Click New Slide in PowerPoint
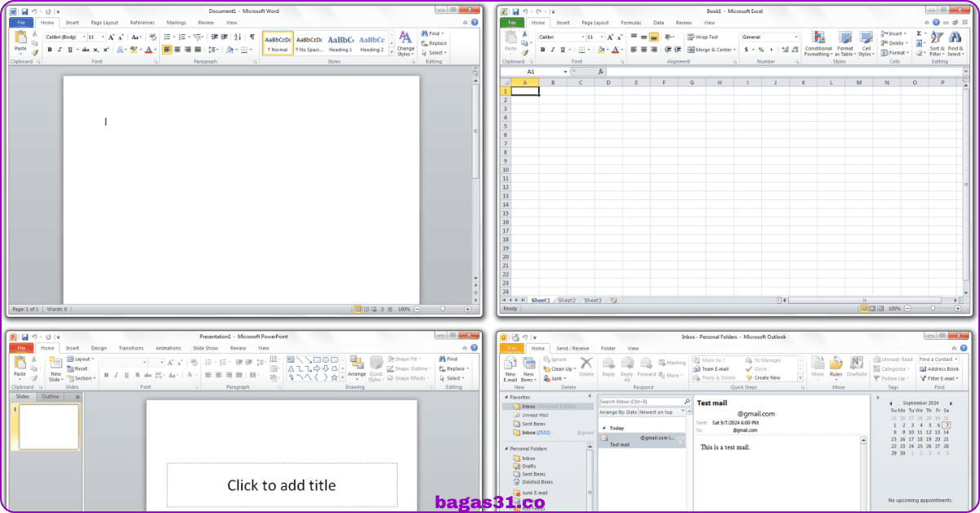Image resolution: width=980 pixels, height=513 pixels. (x=55, y=369)
